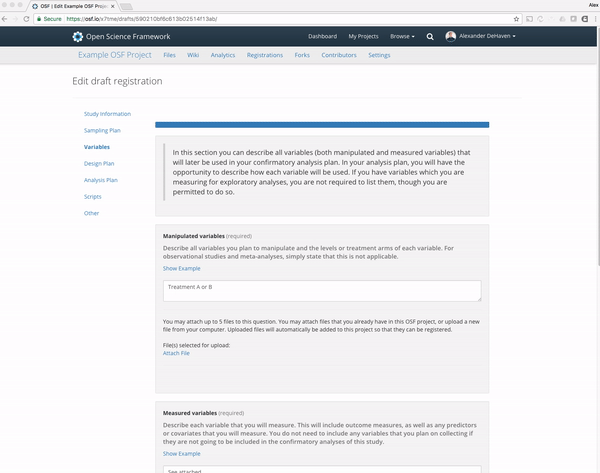Image resolution: width=600 pixels, height=473 pixels.
Task: Click the Measured variables text box
Action: click(x=322, y=469)
